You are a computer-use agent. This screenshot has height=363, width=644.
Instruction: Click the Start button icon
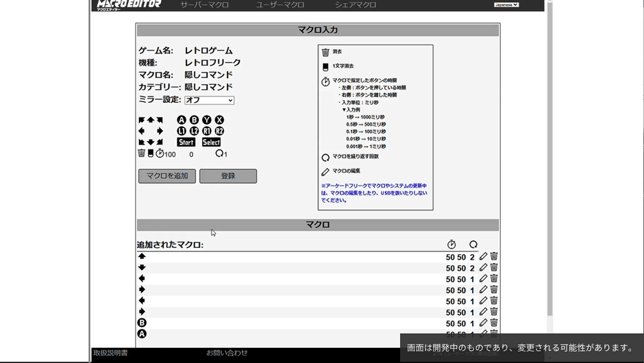pos(186,142)
